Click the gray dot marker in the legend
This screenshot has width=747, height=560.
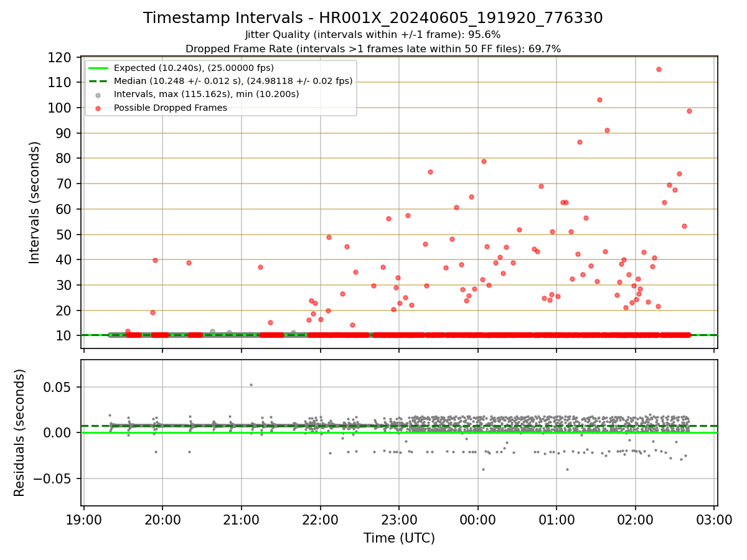(x=98, y=95)
